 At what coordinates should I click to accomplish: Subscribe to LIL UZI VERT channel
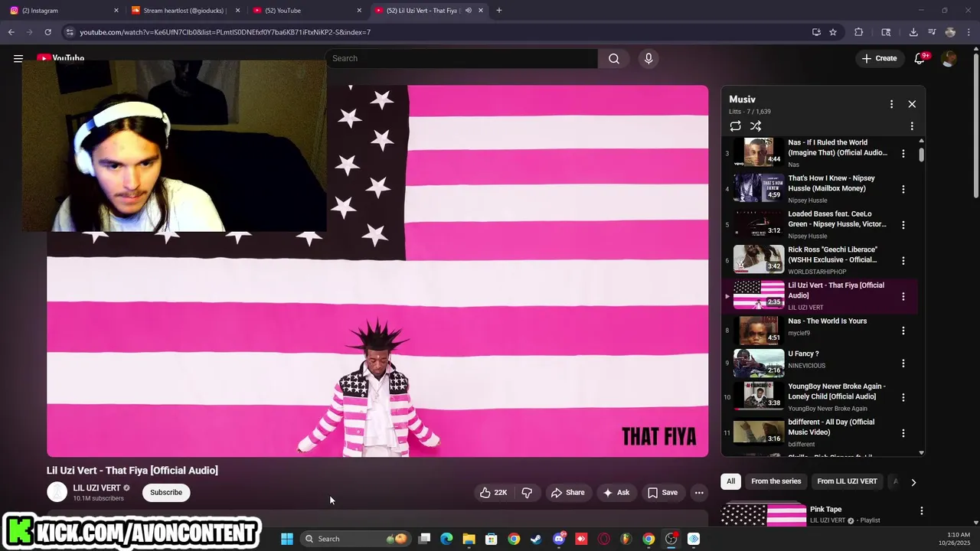[x=166, y=493]
